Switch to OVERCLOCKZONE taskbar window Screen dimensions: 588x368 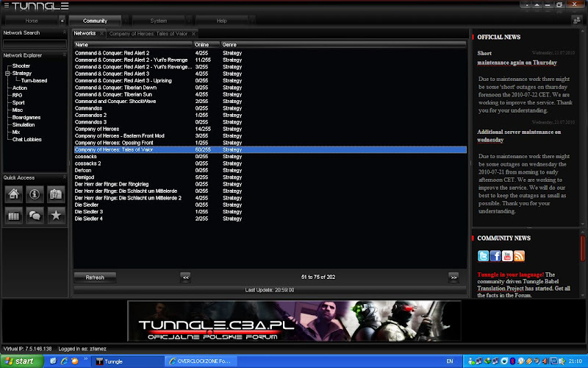tap(200, 361)
